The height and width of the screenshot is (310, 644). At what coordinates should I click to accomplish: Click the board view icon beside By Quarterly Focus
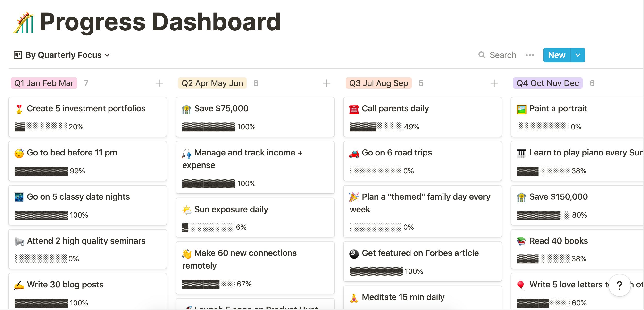coord(17,55)
